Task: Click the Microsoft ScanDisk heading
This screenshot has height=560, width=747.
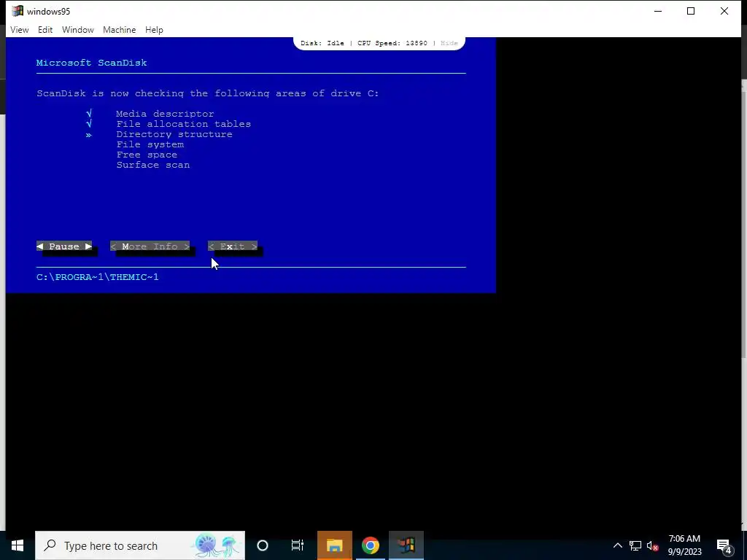Action: tap(91, 63)
